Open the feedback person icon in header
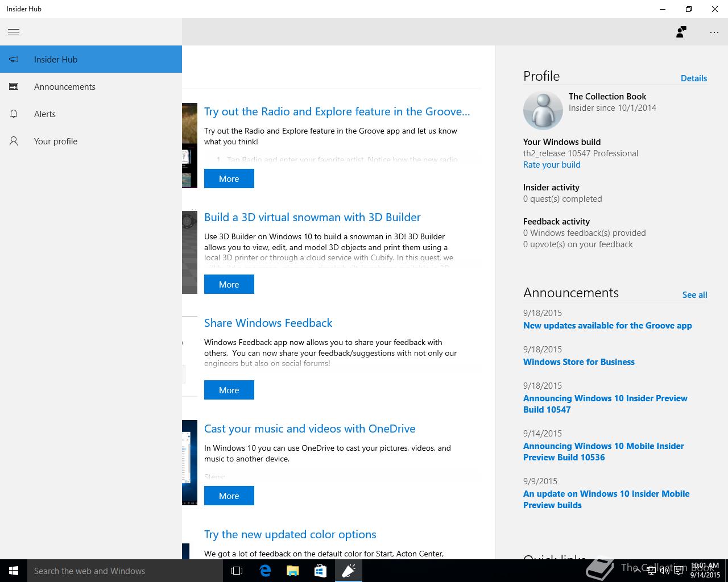The width and height of the screenshot is (728, 582). click(681, 32)
